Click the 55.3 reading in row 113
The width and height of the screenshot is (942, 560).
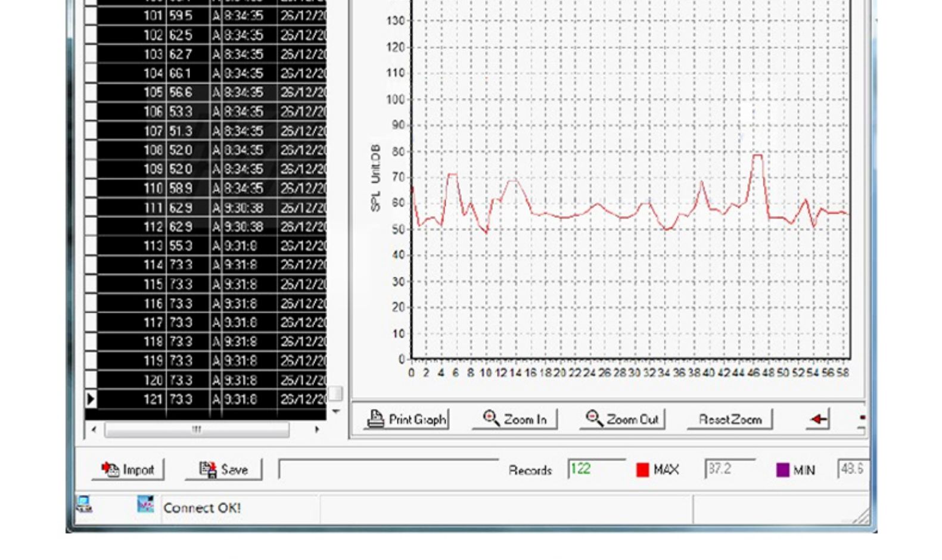point(181,245)
